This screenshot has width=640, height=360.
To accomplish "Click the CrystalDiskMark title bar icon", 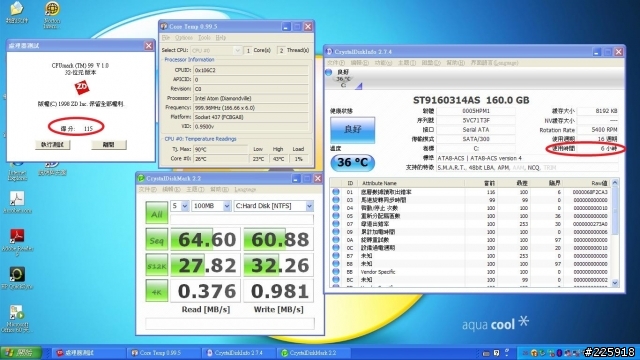I will pyautogui.click(x=141, y=178).
